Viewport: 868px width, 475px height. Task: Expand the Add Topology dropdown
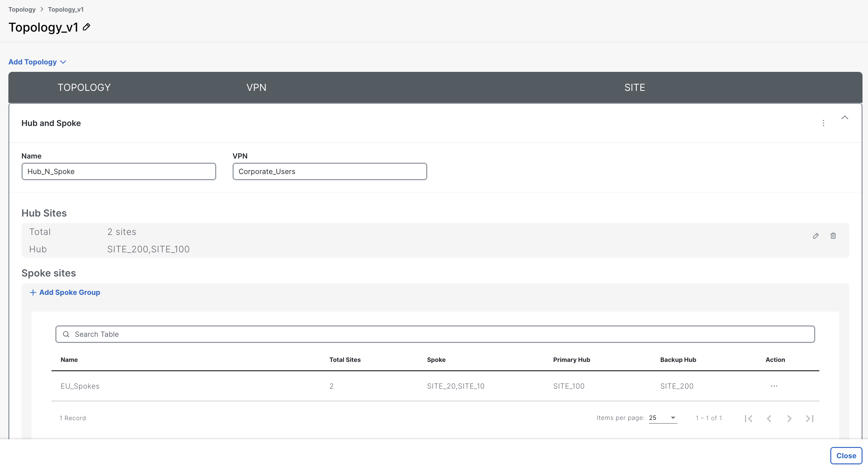point(37,62)
